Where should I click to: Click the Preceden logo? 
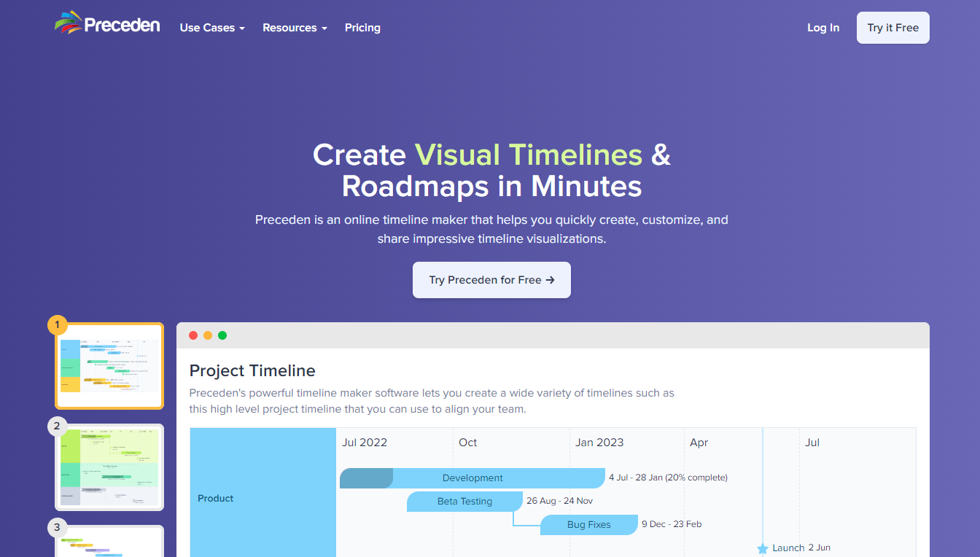107,23
